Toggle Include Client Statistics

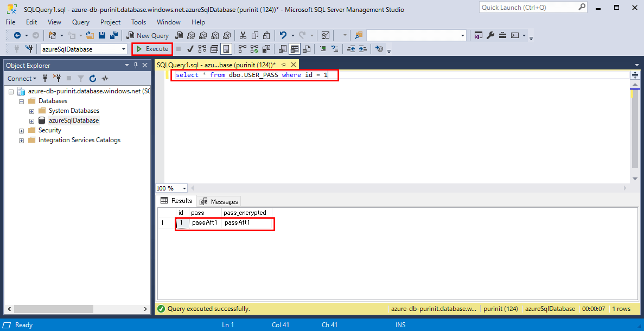point(266,49)
